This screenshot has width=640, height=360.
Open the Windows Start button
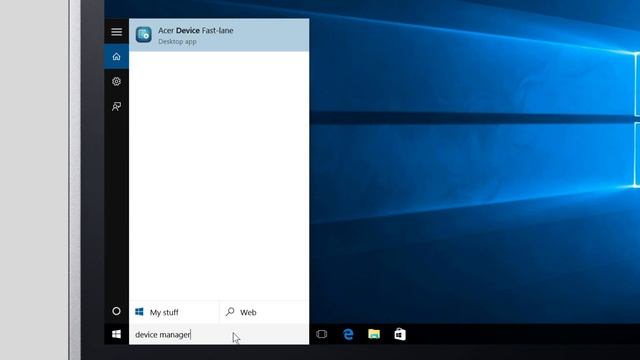[116, 334]
